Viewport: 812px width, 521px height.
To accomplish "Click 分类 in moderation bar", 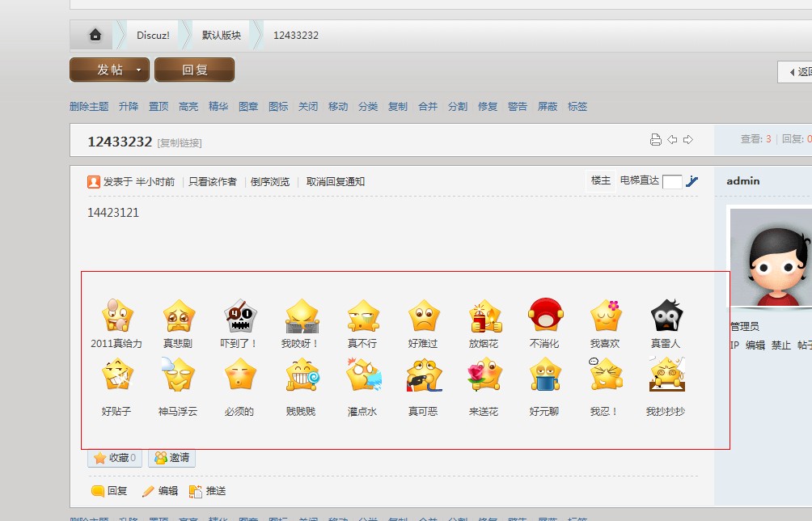I will click(x=368, y=107).
